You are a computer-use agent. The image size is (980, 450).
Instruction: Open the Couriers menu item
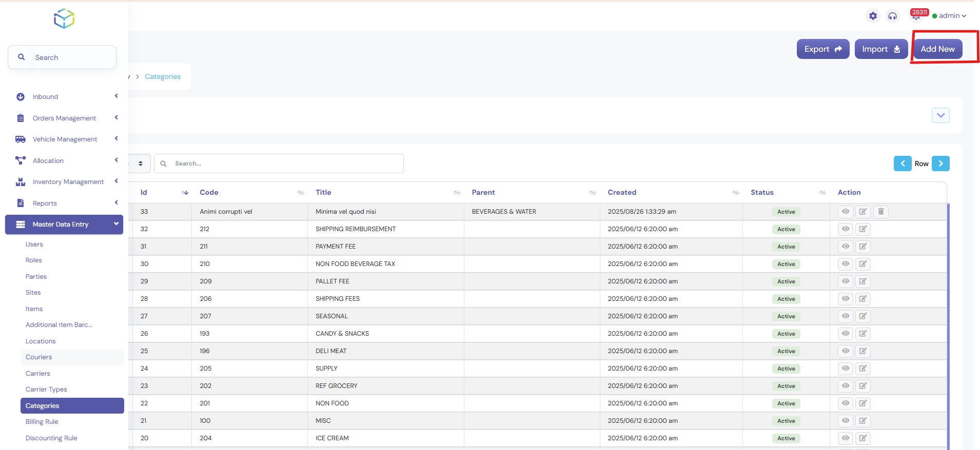[39, 357]
